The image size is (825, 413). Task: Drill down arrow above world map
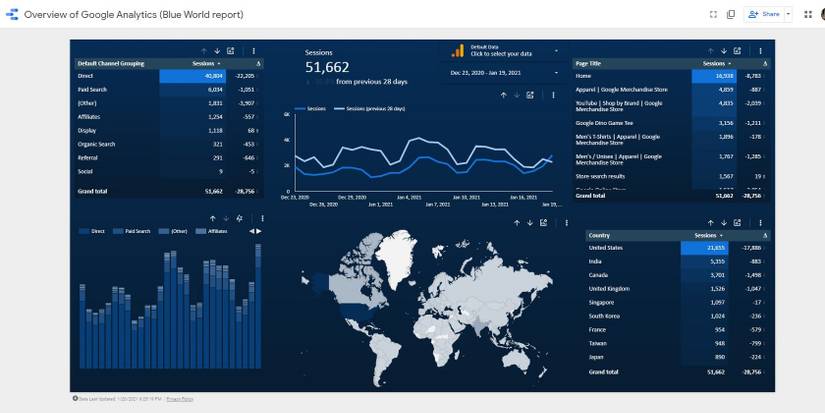point(530,223)
